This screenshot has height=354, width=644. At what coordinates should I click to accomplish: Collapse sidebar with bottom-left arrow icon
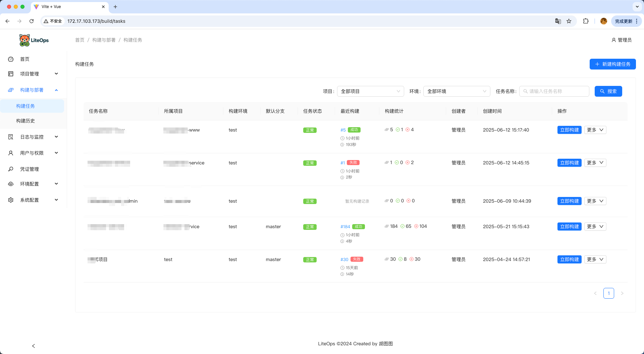[34, 346]
